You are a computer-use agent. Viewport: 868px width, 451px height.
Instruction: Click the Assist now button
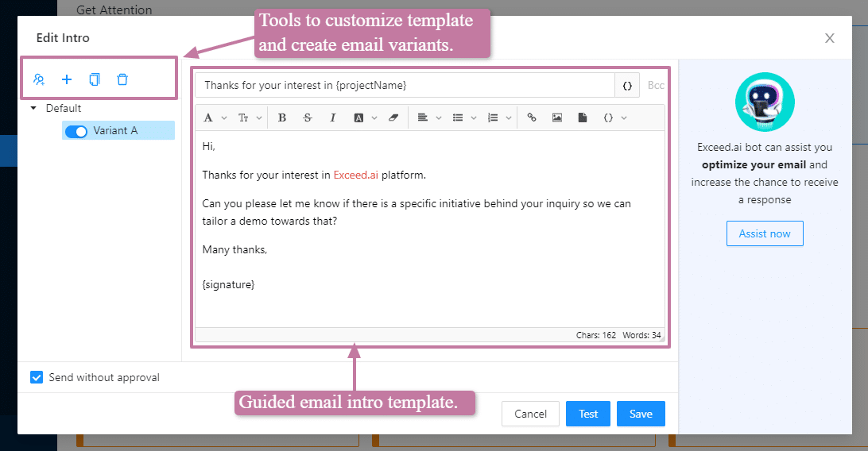[765, 233]
